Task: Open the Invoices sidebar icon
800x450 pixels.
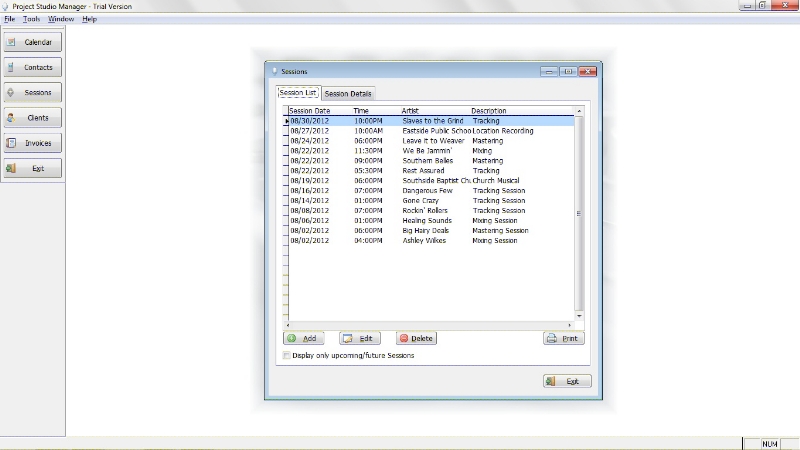Action: (12, 143)
